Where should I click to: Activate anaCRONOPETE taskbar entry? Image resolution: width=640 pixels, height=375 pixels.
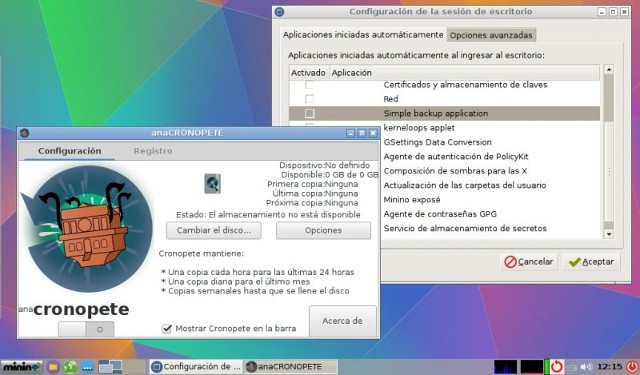(x=290, y=367)
